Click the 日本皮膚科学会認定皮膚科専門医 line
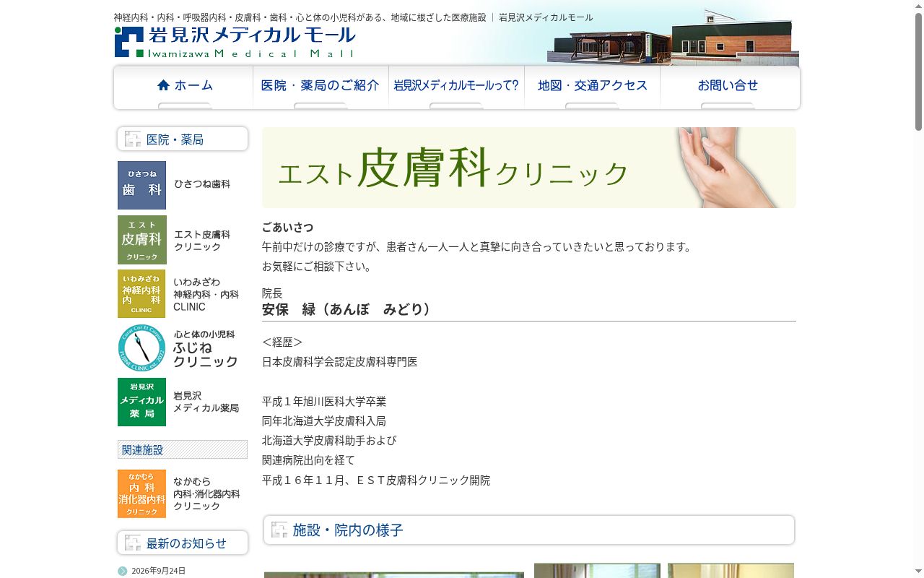The image size is (924, 578). click(x=339, y=362)
